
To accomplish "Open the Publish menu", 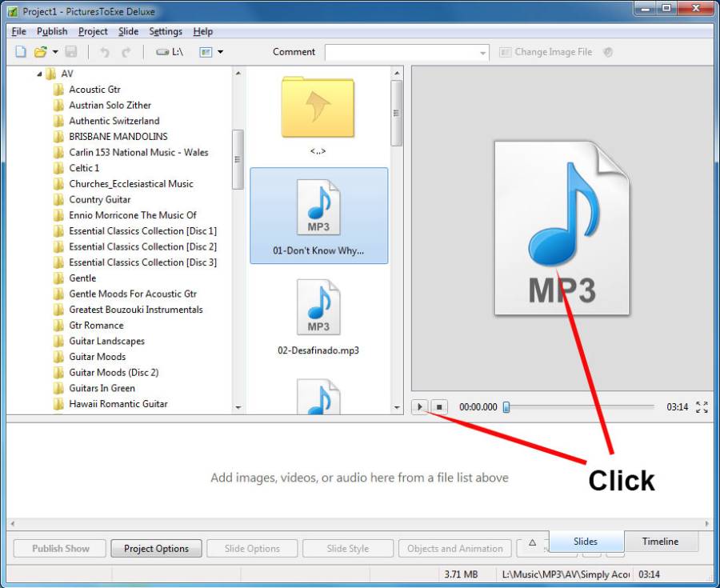I will pyautogui.click(x=52, y=31).
